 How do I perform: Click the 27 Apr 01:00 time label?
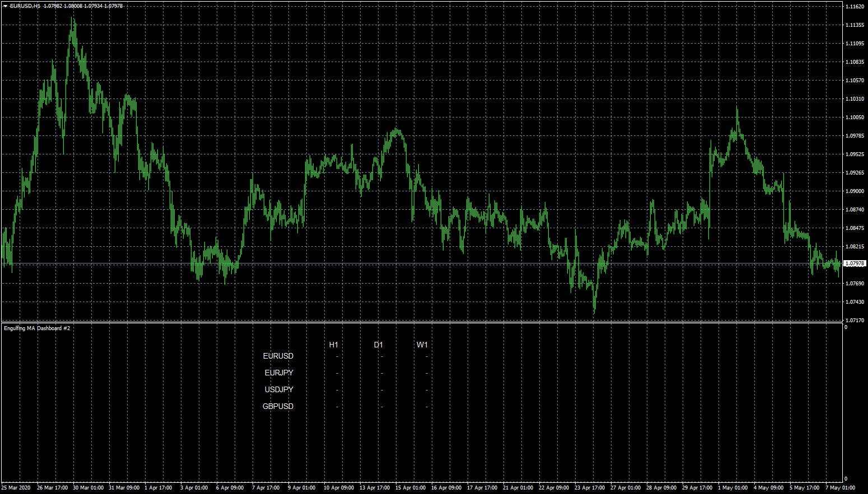(x=626, y=488)
